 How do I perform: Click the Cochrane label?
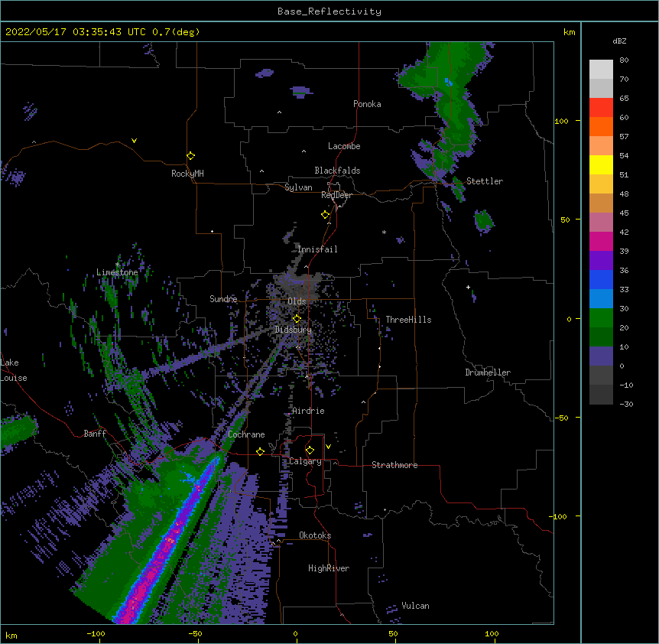pos(246,434)
